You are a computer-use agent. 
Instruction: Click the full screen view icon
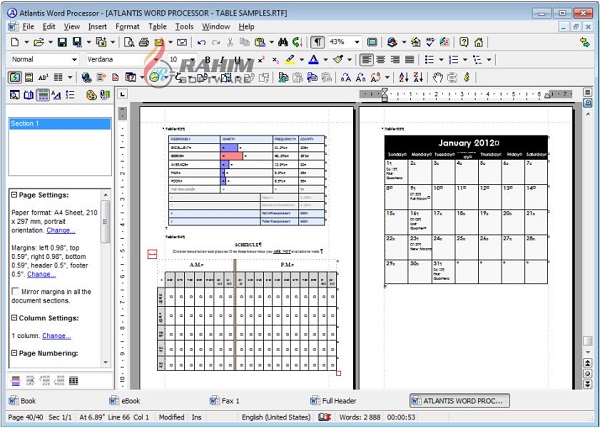pyautogui.click(x=372, y=42)
